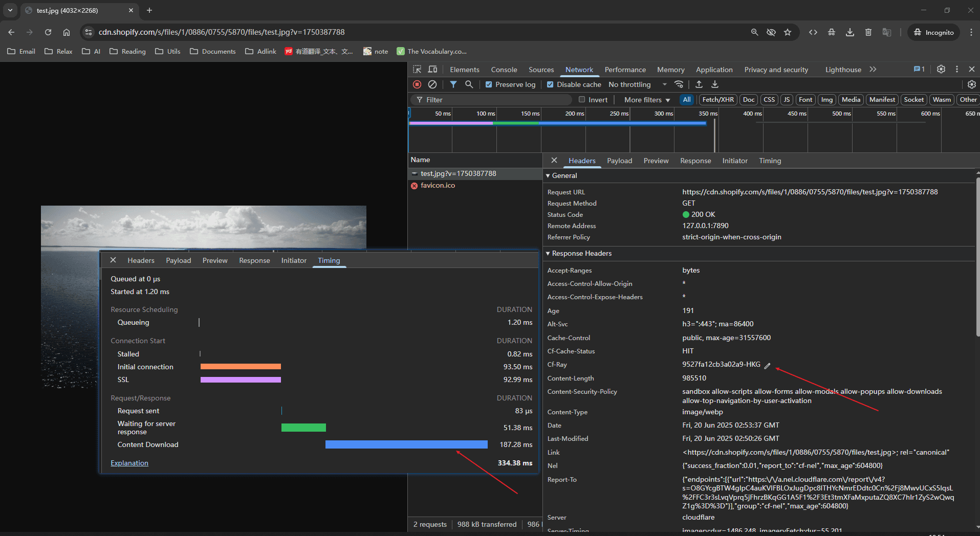Screen dimensions: 980x536
Task: Click the network filter funnel icon
Action: (453, 84)
